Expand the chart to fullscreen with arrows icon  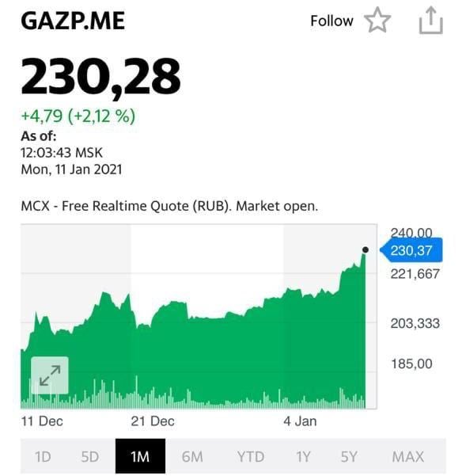click(50, 375)
